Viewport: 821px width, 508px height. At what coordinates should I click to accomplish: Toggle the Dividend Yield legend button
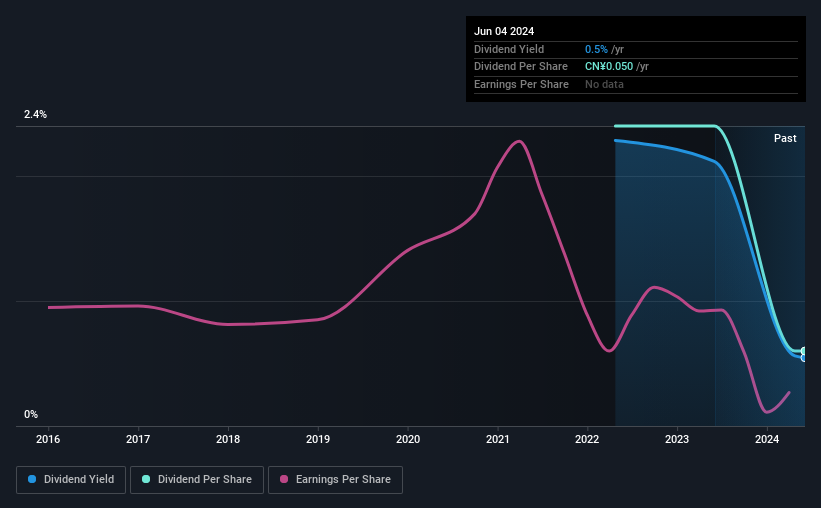[x=71, y=480]
